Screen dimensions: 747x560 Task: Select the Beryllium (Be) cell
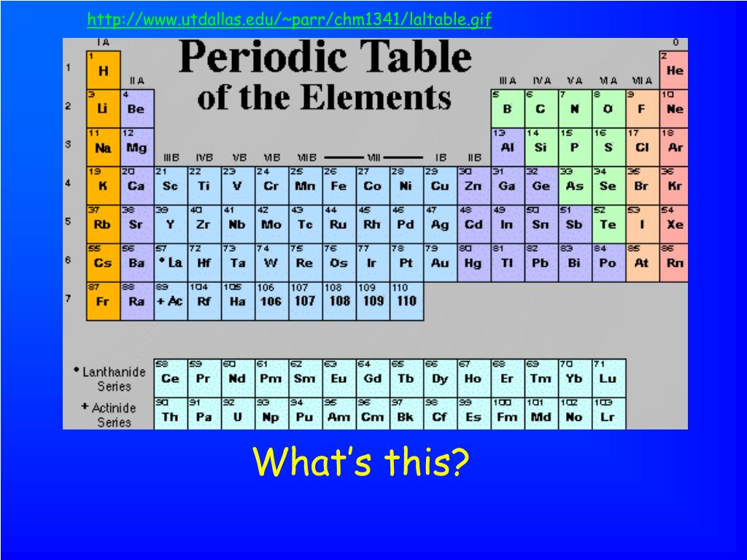137,109
